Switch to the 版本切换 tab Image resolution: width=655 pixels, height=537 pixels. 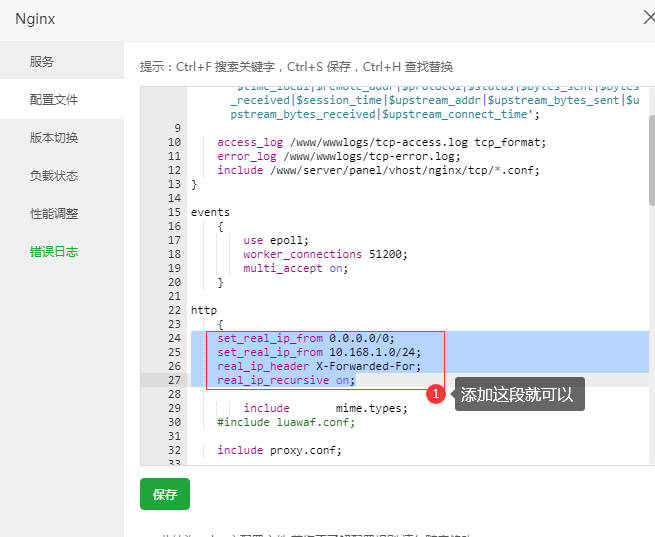[x=54, y=137]
